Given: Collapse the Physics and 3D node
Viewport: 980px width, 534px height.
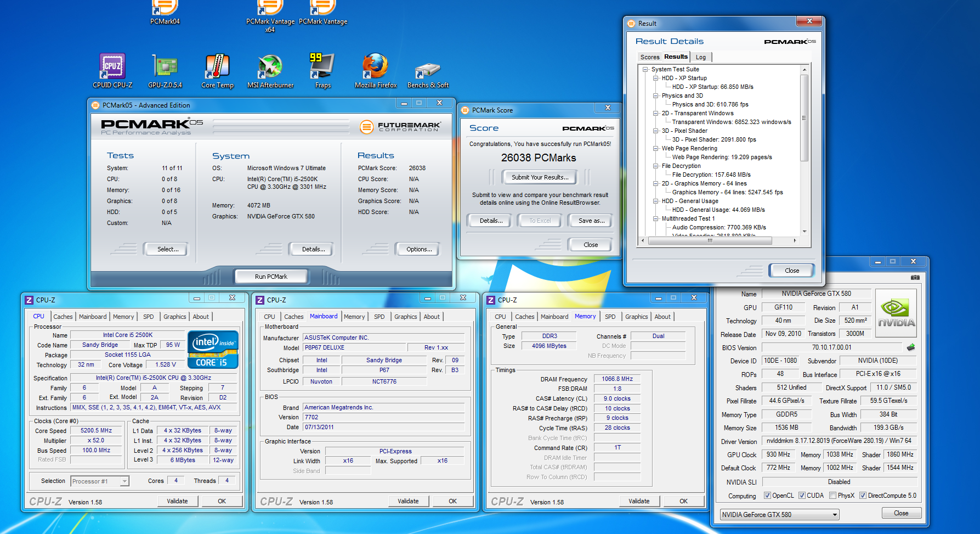Looking at the screenshot, I should tap(655, 95).
